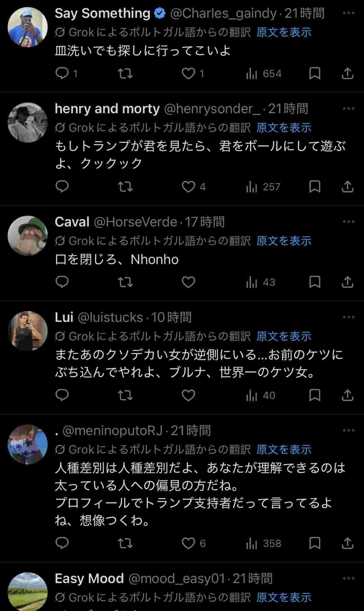The height and width of the screenshot is (611, 364).
Task: Open view count on Caval's tweet
Action: tap(261, 282)
